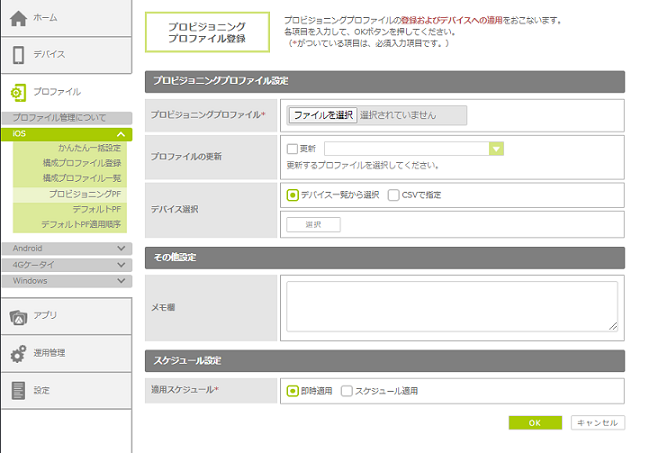Open プロビジョニングPF menu item

click(85, 194)
